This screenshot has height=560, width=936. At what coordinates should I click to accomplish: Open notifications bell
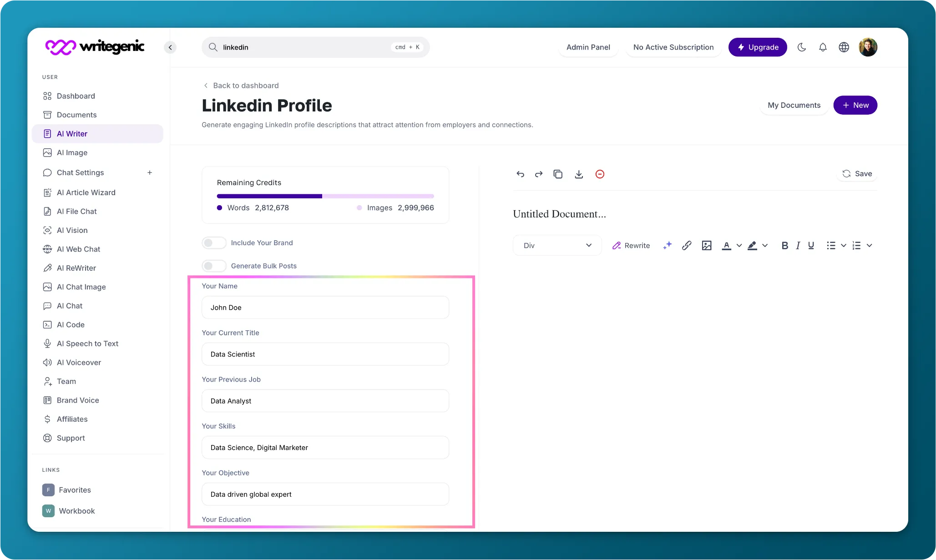click(823, 47)
